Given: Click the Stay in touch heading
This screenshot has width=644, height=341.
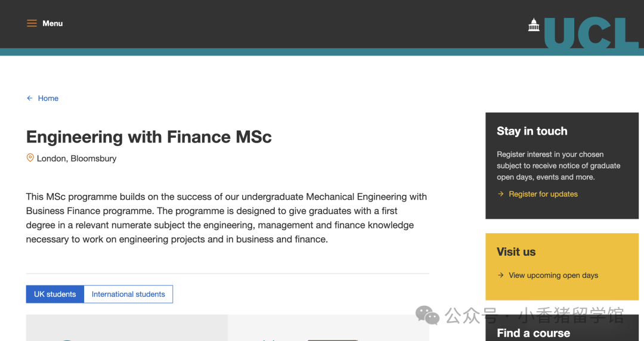Looking at the screenshot, I should (532, 131).
